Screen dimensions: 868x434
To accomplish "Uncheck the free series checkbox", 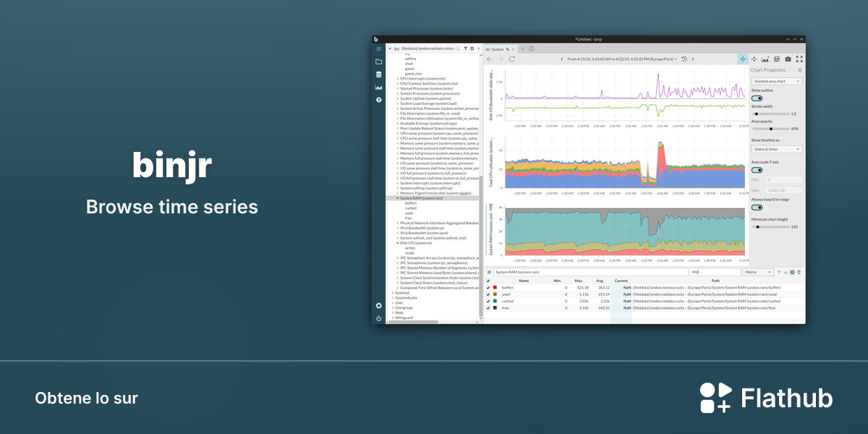I will 488,307.
